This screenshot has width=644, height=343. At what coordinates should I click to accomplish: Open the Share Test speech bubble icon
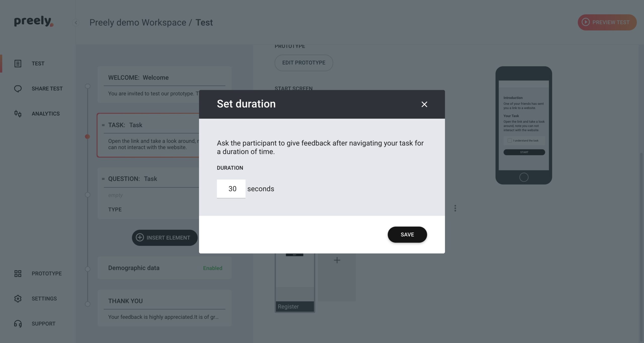click(18, 89)
